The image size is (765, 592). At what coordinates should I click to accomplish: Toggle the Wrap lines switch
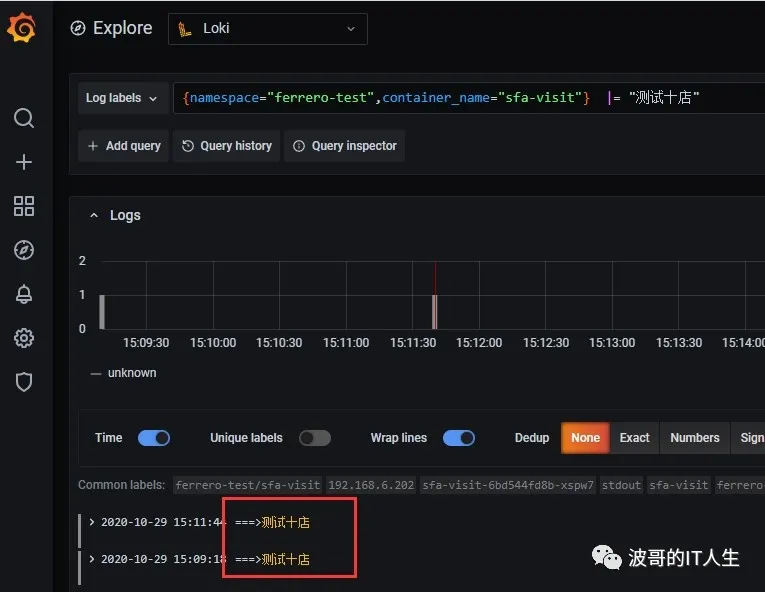pos(459,438)
